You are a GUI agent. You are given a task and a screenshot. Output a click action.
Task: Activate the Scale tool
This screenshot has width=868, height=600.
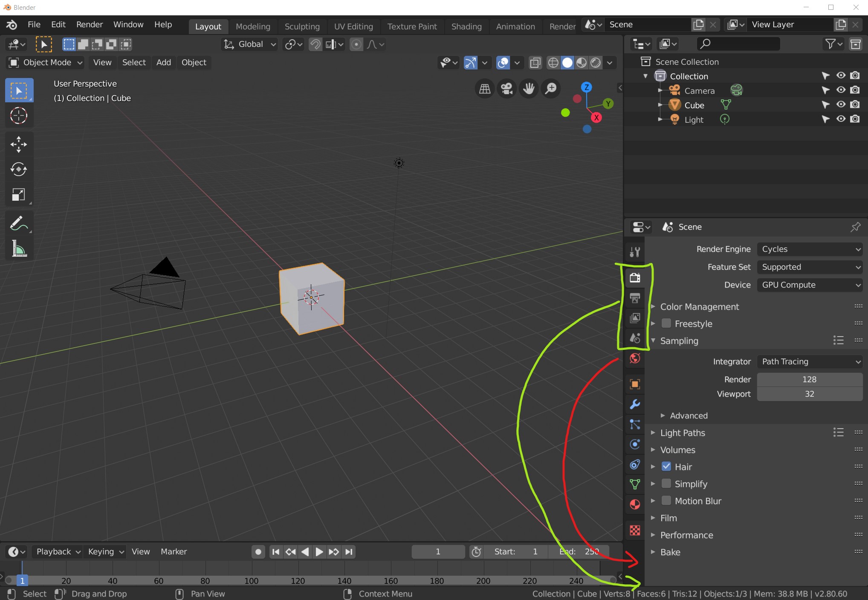(x=19, y=195)
